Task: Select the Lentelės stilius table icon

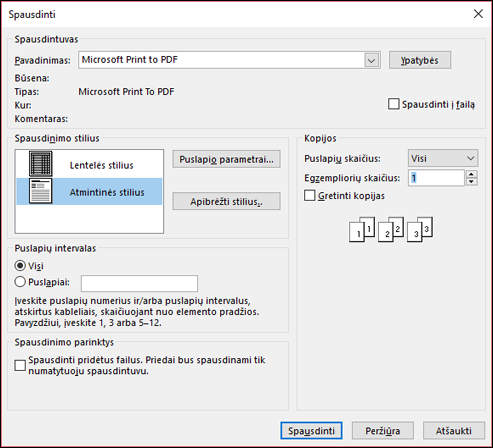Action: tap(41, 164)
